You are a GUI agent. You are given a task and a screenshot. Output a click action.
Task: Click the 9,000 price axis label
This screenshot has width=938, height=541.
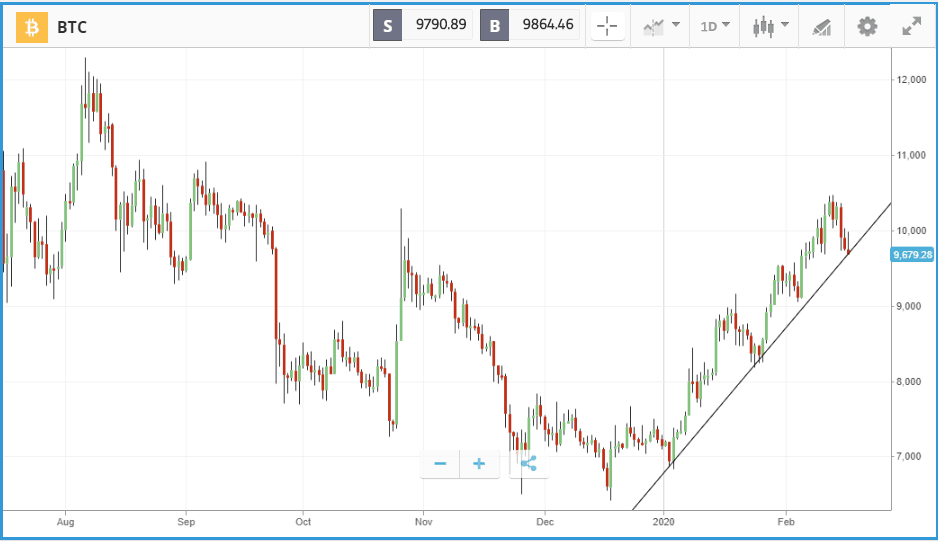point(909,306)
